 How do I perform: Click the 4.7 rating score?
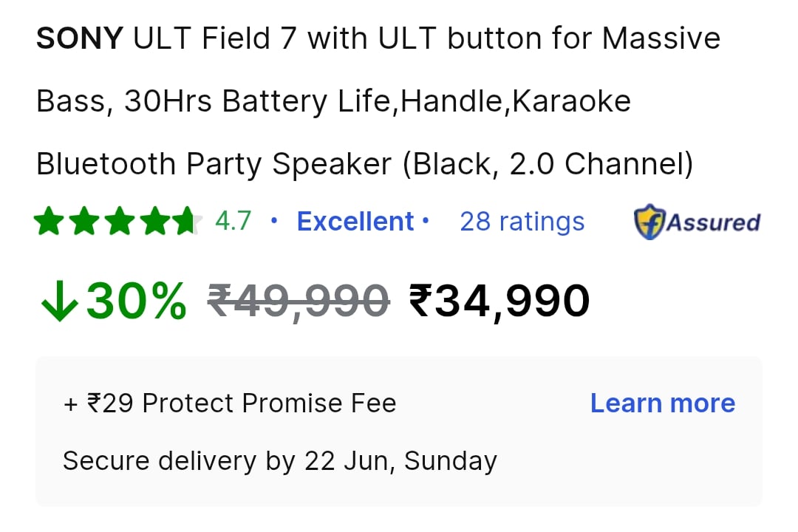(233, 221)
